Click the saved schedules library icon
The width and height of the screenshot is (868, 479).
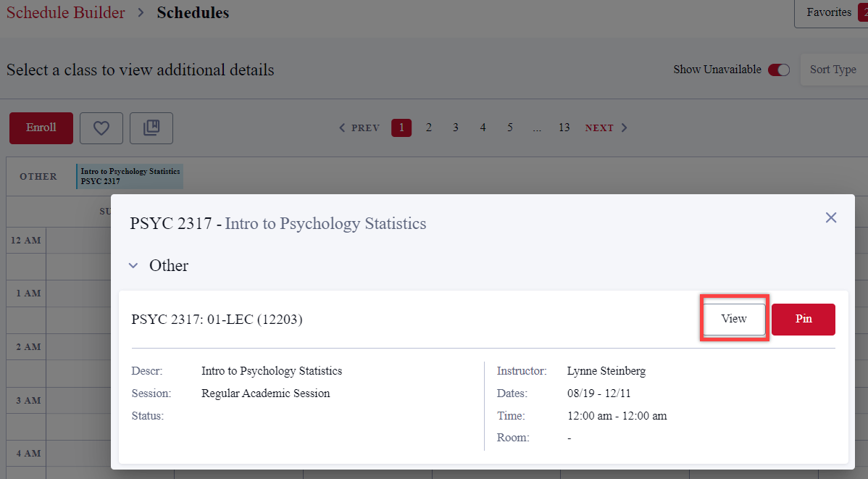pyautogui.click(x=151, y=128)
